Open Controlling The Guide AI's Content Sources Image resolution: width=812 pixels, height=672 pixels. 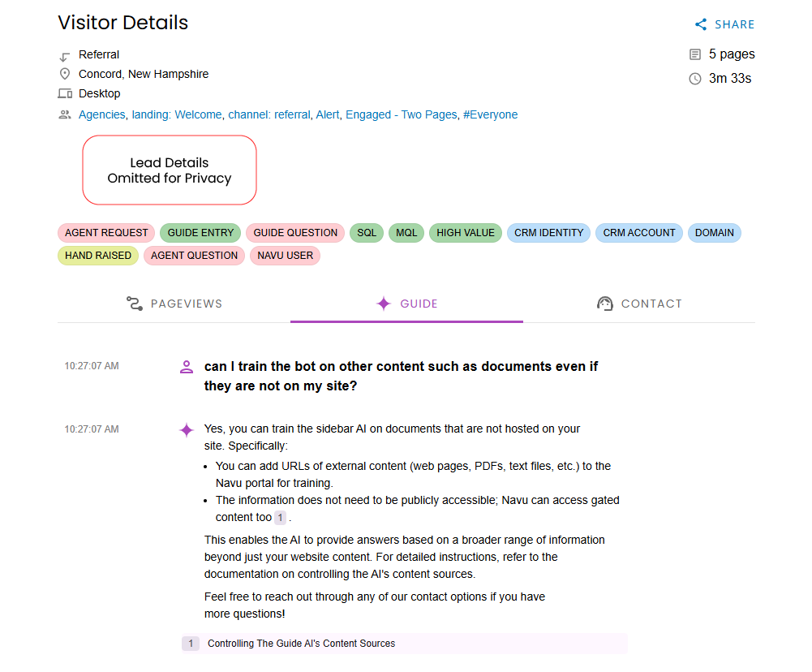click(301, 644)
